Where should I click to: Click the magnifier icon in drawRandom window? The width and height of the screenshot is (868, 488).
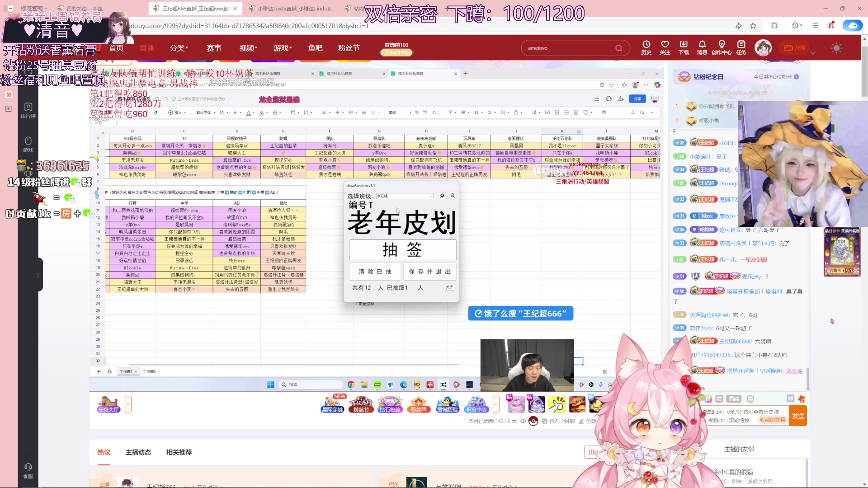[x=453, y=196]
